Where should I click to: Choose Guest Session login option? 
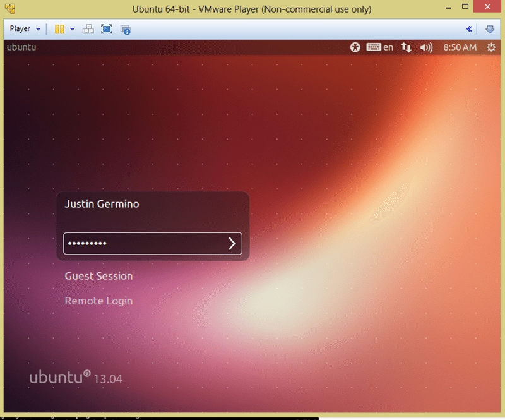tap(98, 276)
